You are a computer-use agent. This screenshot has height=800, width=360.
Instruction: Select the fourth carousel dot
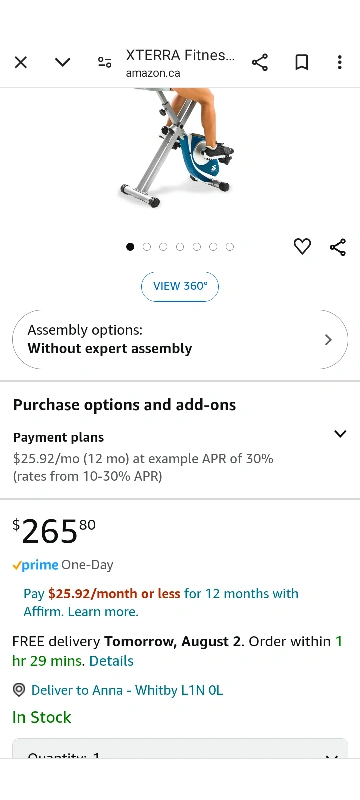coord(180,247)
